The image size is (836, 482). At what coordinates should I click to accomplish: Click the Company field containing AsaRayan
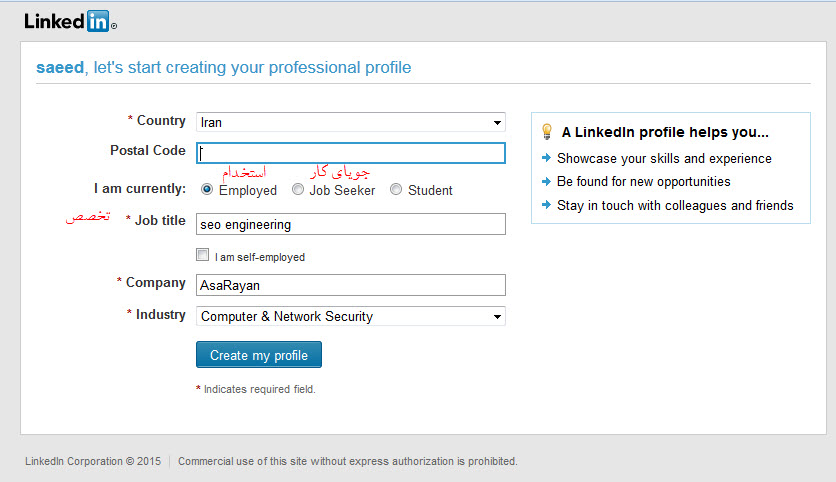coord(350,285)
